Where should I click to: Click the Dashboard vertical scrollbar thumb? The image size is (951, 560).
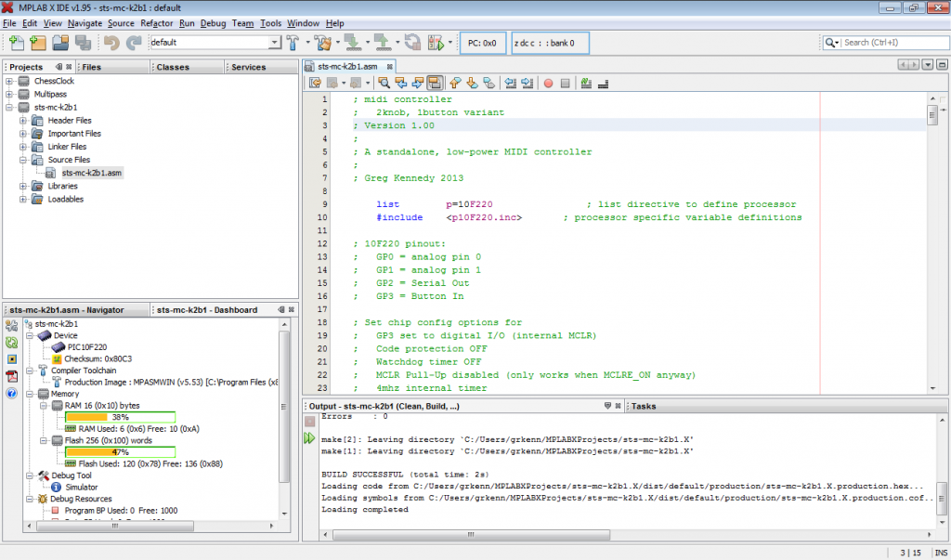coord(283,407)
